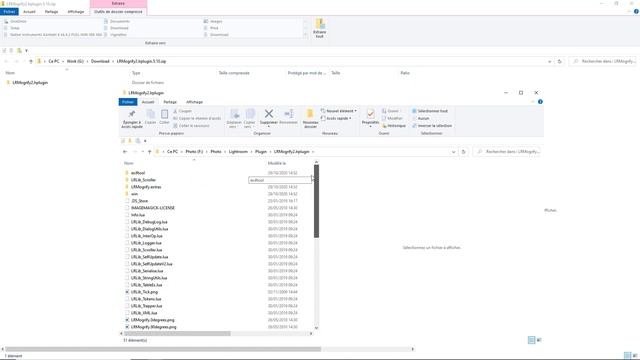Click Download in the zip window breadcrumb

point(100,61)
